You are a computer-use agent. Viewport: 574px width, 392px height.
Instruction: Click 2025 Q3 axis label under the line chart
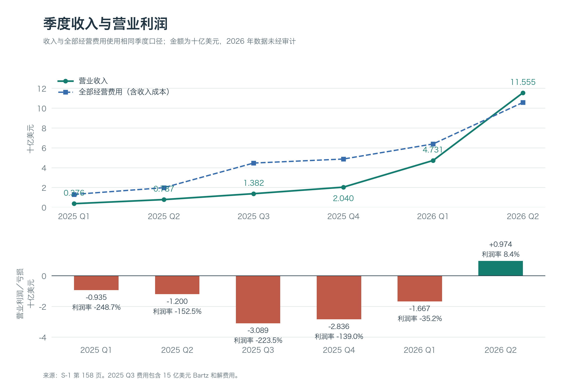pyautogui.click(x=254, y=216)
